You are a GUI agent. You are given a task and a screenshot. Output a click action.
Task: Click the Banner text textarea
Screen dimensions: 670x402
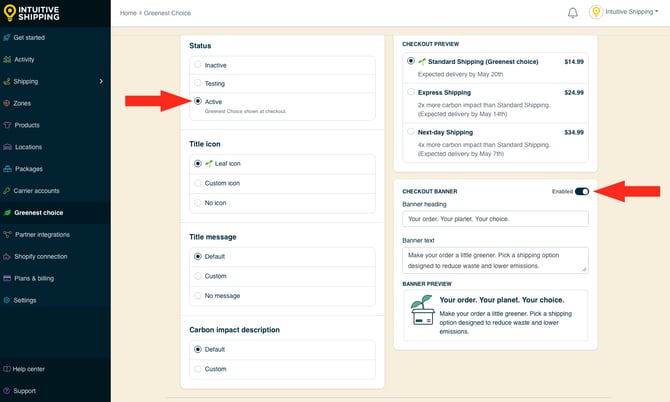[x=495, y=260]
